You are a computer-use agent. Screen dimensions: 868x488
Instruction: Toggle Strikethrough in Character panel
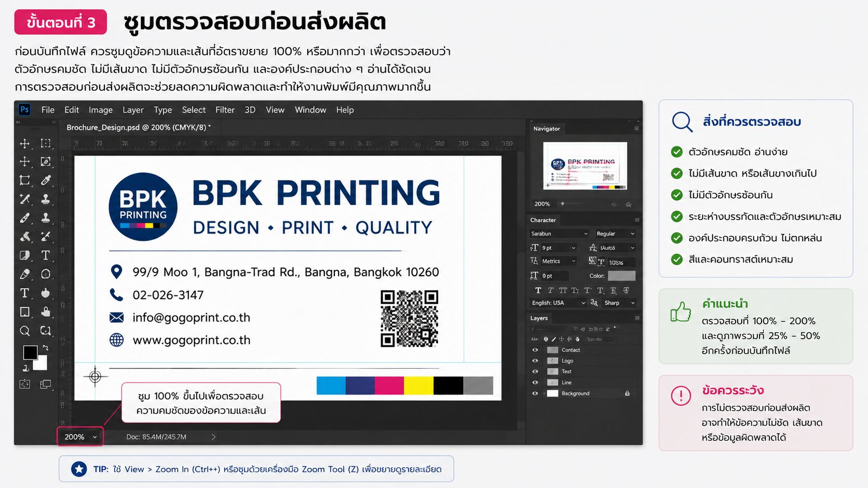tap(626, 290)
